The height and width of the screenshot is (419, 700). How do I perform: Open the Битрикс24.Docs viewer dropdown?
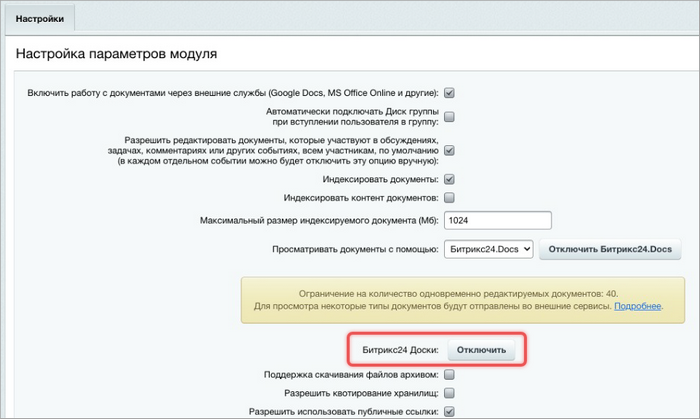(x=488, y=250)
